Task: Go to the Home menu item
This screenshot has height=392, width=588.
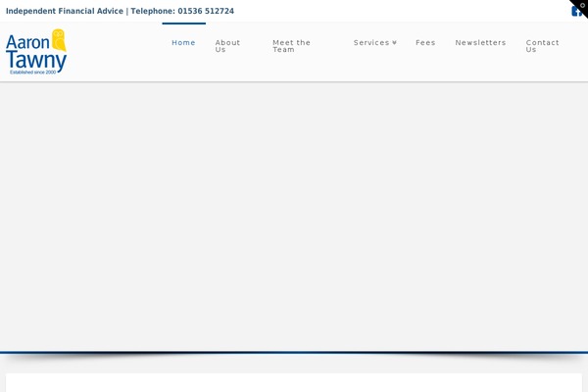Action: point(183,43)
